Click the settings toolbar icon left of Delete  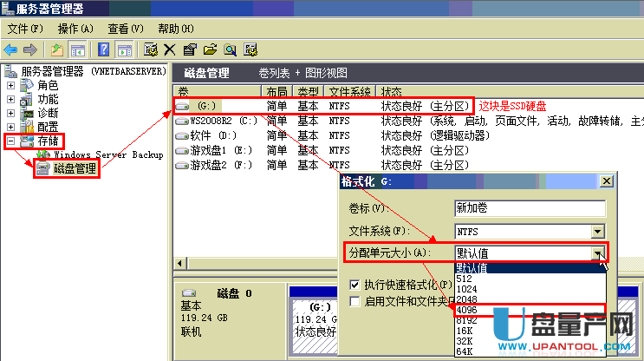pyautogui.click(x=151, y=50)
